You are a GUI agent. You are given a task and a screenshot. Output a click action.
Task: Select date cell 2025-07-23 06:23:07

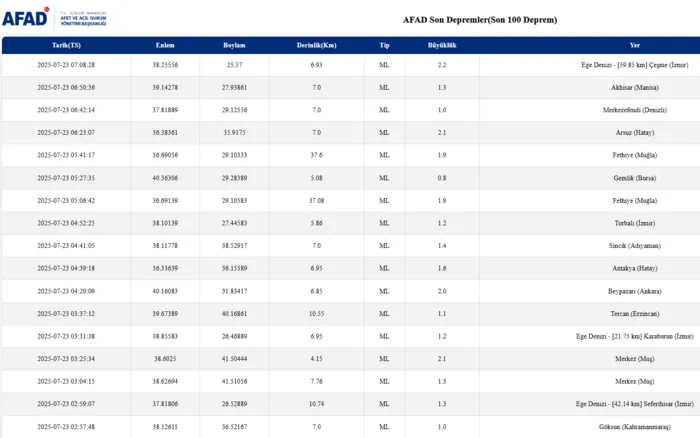[x=66, y=133]
